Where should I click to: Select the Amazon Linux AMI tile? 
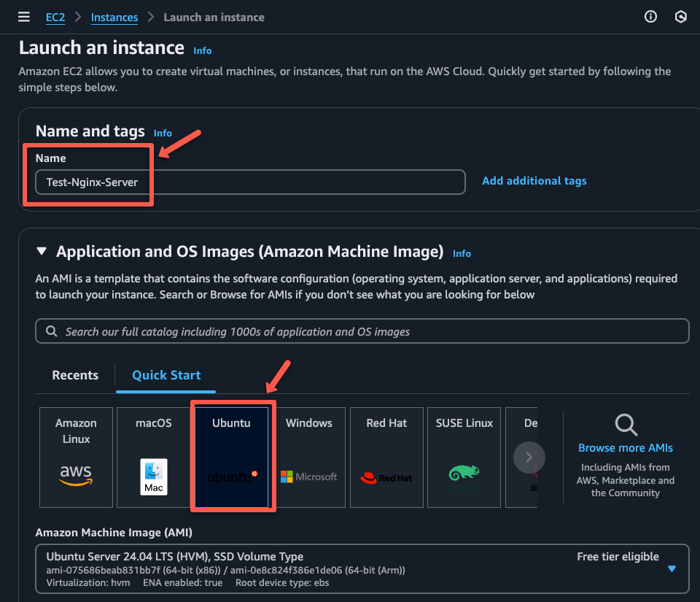[76, 458]
